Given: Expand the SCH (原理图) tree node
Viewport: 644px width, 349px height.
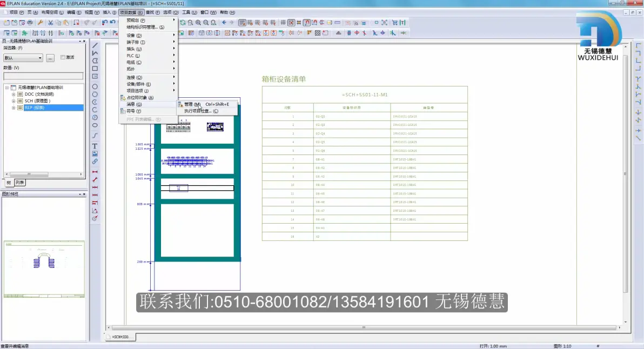Looking at the screenshot, I should (x=14, y=100).
